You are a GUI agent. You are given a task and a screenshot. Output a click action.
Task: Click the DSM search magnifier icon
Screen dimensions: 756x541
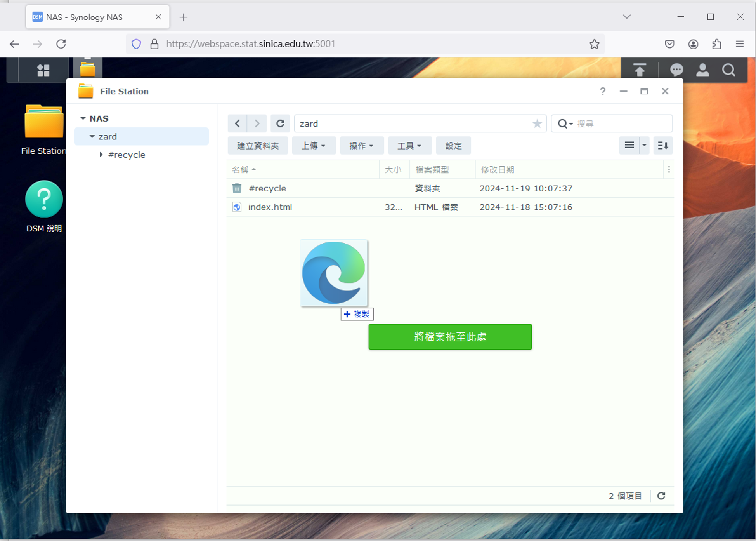coord(728,70)
